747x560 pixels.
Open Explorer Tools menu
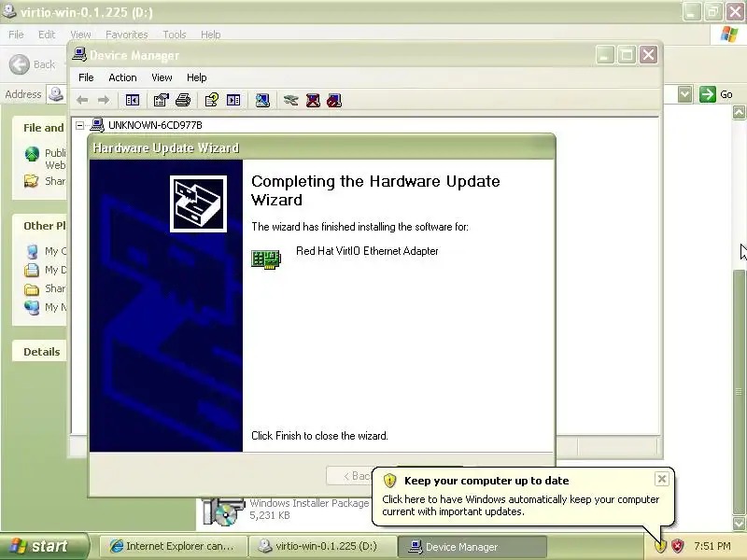[175, 35]
